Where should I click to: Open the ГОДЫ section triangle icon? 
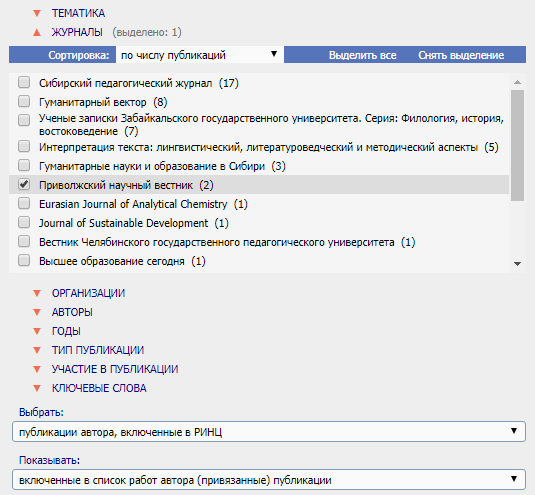(x=37, y=331)
